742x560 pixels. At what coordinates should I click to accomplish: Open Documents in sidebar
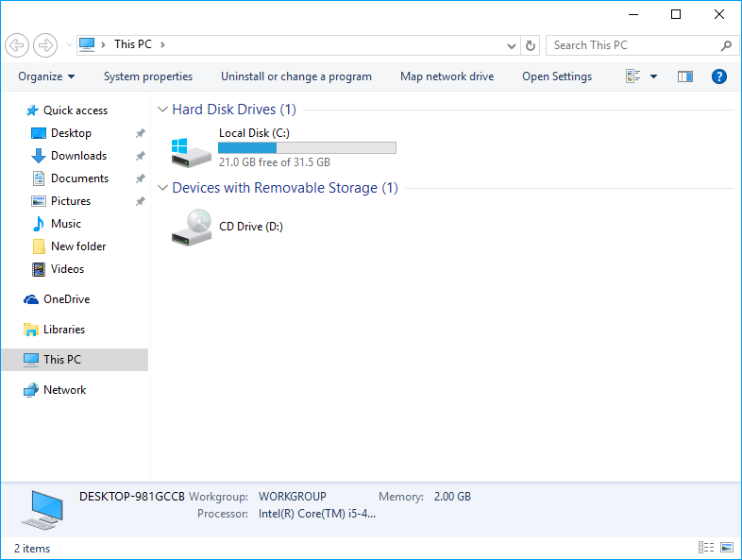pyautogui.click(x=79, y=178)
